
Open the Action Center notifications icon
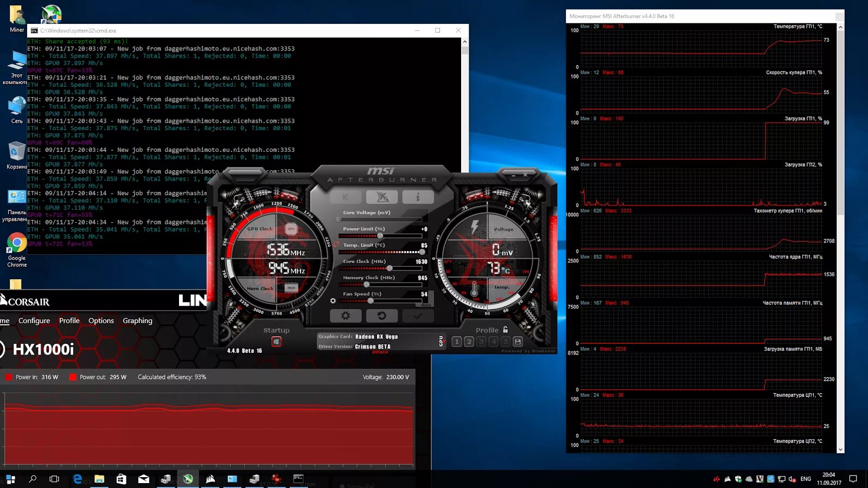[x=853, y=479]
